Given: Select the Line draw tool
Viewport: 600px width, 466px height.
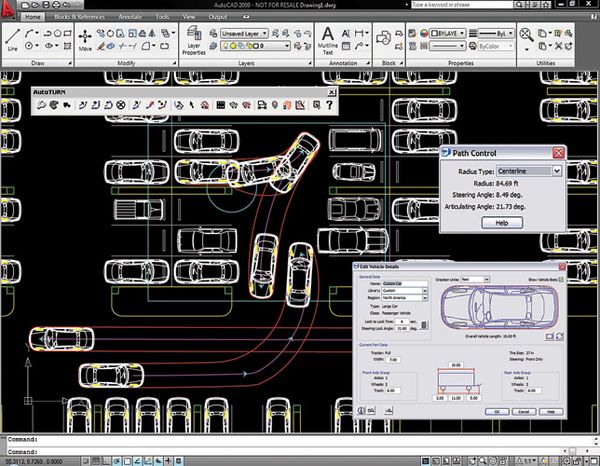Looking at the screenshot, I should coord(13,40).
